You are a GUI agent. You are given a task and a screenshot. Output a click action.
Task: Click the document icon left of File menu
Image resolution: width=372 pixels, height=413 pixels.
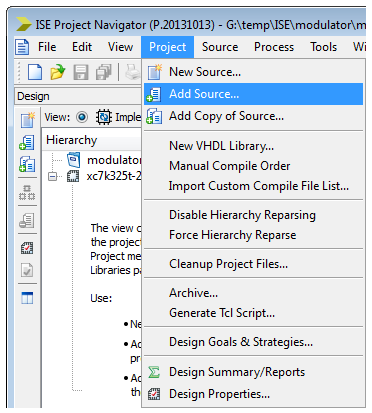(22, 47)
